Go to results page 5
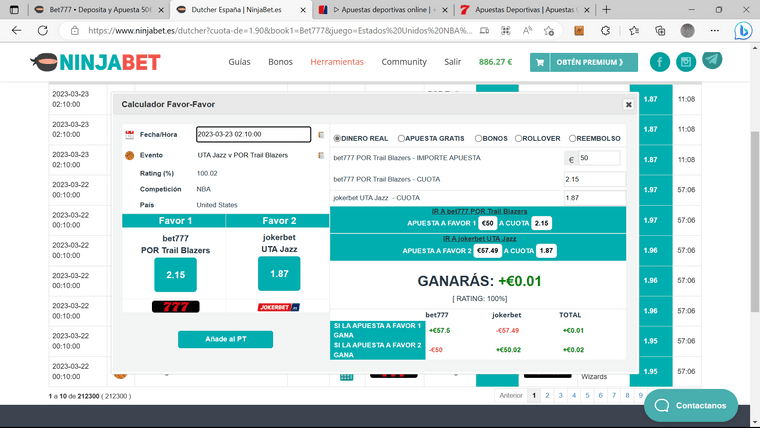 (587, 396)
